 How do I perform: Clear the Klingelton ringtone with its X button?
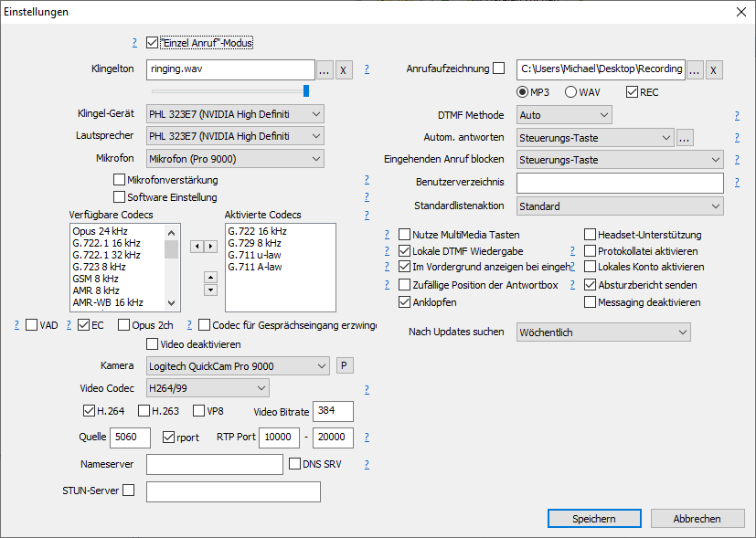pos(344,70)
